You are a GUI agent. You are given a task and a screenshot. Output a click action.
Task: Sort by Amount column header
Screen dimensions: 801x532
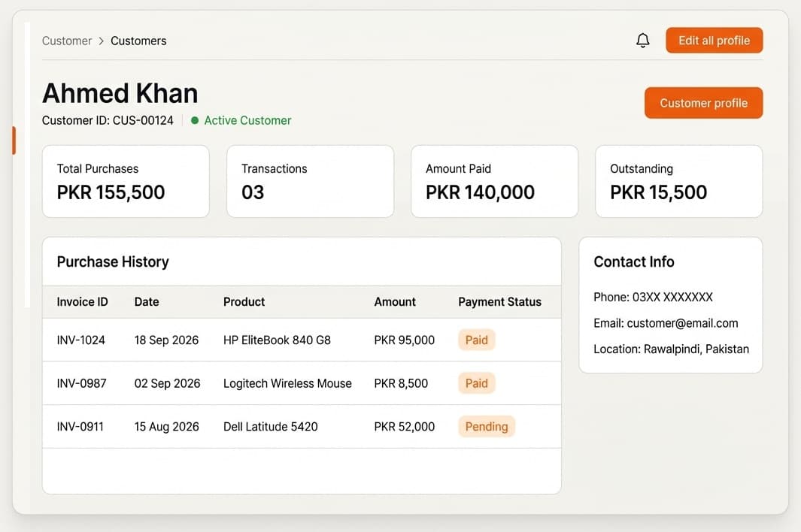pos(395,302)
